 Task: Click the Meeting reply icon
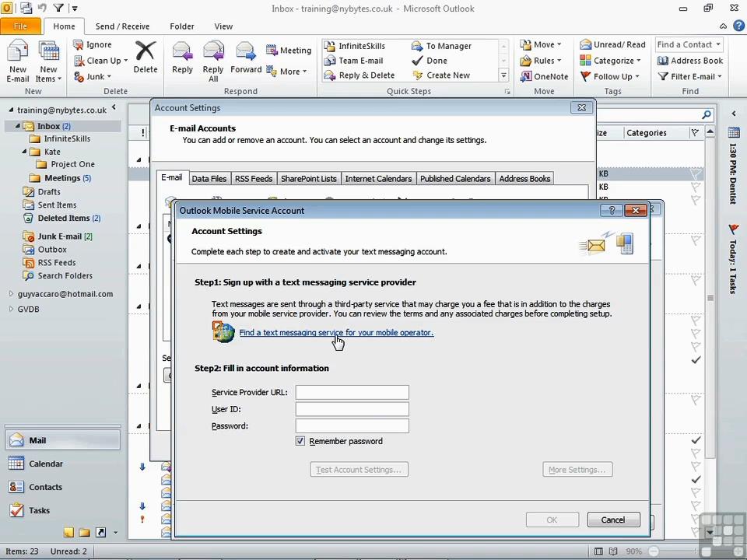272,50
